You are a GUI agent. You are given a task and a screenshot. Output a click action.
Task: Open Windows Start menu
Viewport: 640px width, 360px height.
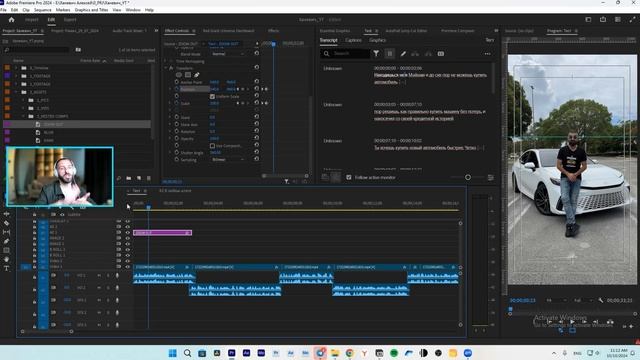click(173, 353)
